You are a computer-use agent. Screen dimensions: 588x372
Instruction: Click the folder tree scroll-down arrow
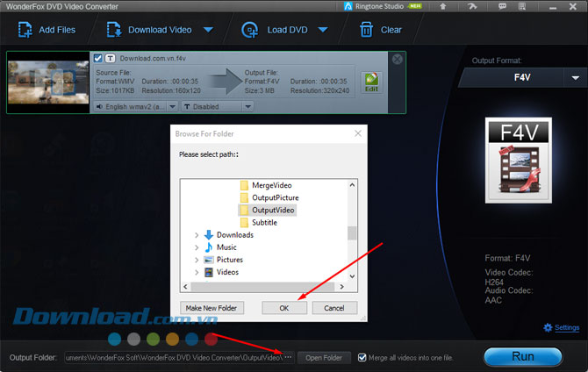click(x=352, y=276)
